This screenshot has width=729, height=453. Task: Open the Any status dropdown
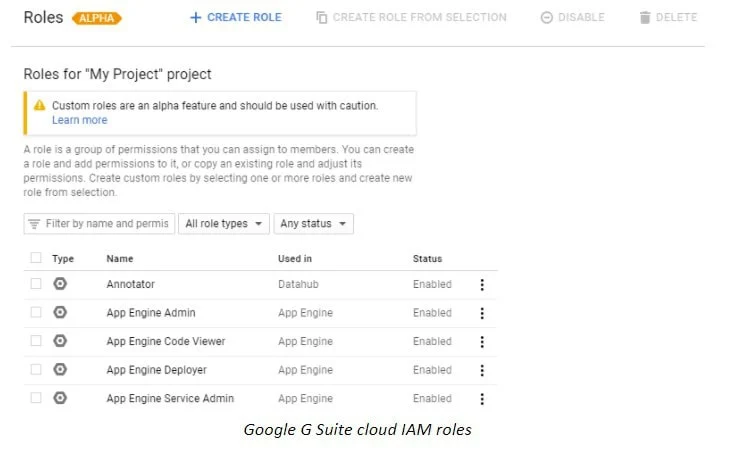(x=313, y=224)
